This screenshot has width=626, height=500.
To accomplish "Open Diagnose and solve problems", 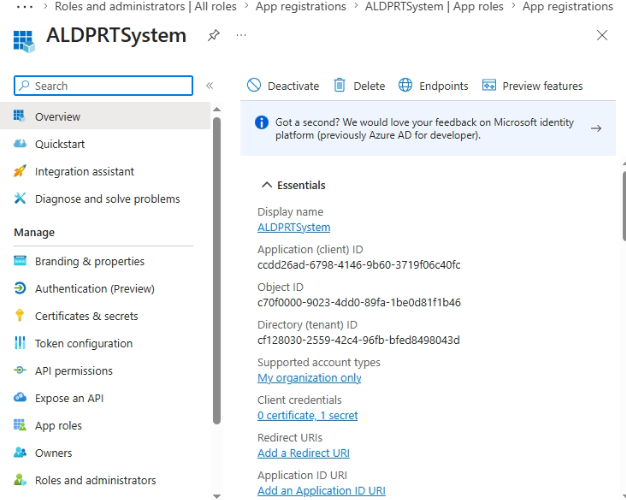I will tap(105, 199).
